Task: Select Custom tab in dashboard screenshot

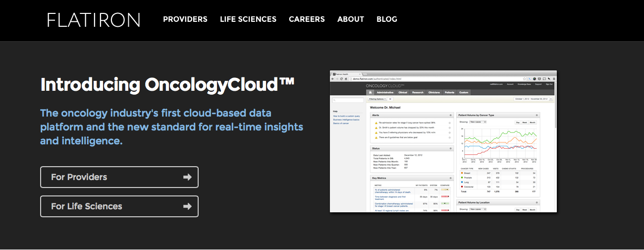Action: (464, 92)
